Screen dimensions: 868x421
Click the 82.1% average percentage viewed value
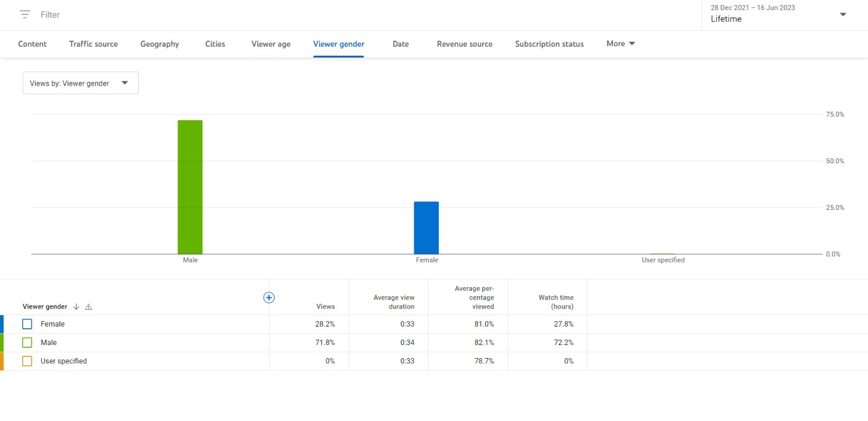click(x=484, y=342)
